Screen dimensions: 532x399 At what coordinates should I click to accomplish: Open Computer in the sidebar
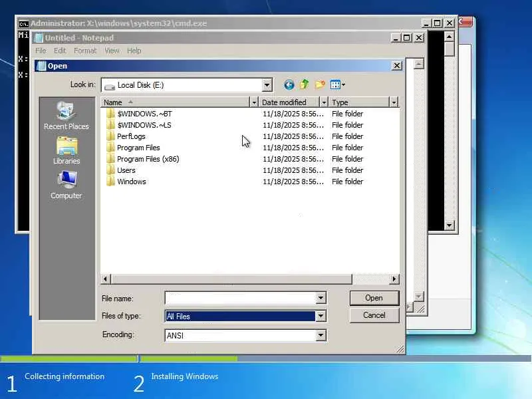66,186
